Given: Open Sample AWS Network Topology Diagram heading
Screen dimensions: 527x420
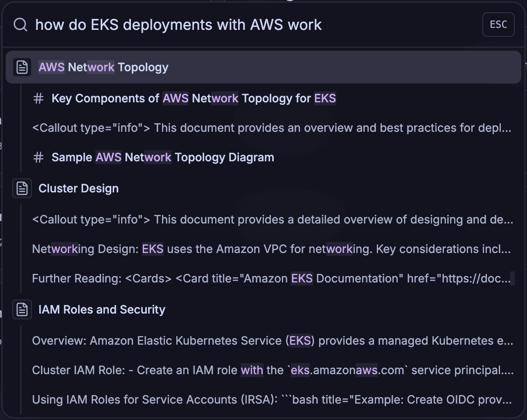Looking at the screenshot, I should coord(162,157).
